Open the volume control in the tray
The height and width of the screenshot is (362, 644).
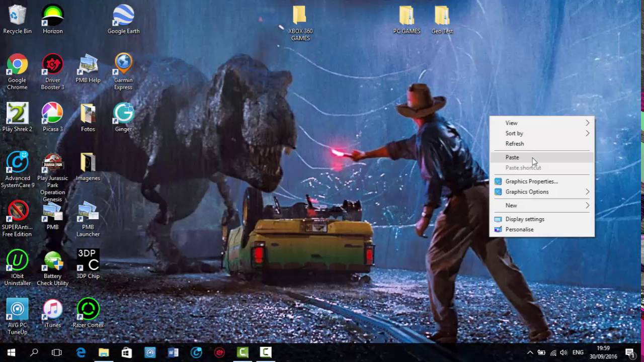click(564, 352)
